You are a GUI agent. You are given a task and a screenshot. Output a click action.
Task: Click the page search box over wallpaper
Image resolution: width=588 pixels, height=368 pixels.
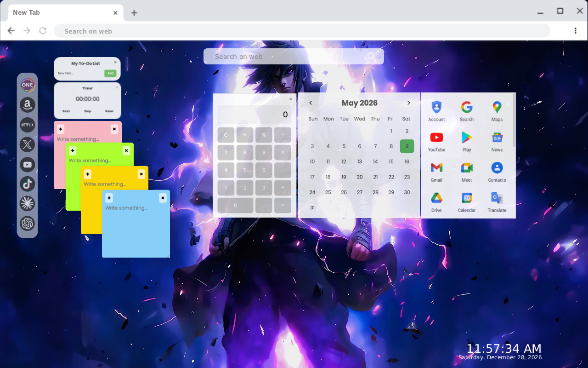coord(294,57)
